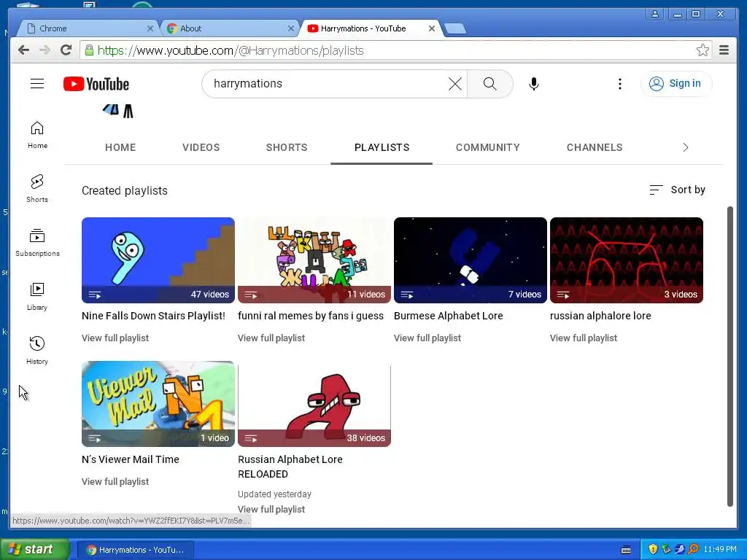Viewport: 747px width, 560px height.
Task: Click the security shield tray icon
Action: coord(653,549)
